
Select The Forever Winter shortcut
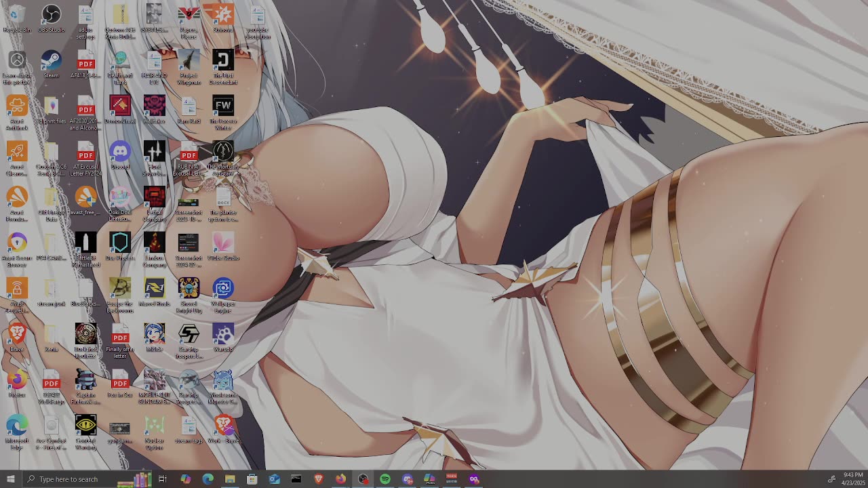point(223,113)
